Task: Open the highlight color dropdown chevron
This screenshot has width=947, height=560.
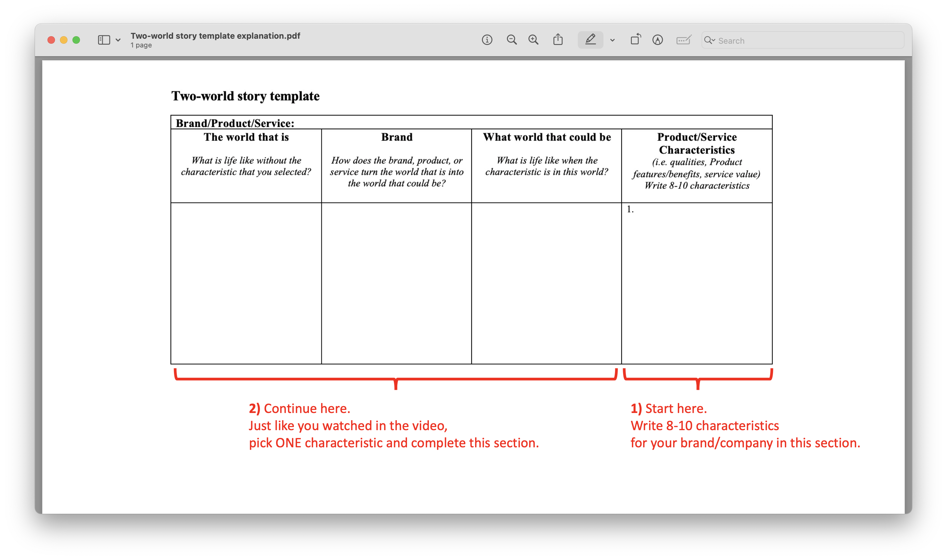Action: click(x=612, y=40)
